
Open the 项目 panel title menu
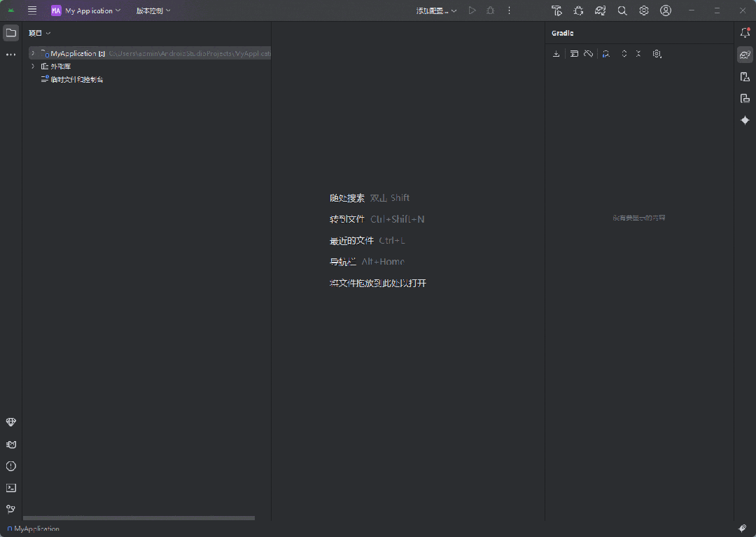pos(38,32)
